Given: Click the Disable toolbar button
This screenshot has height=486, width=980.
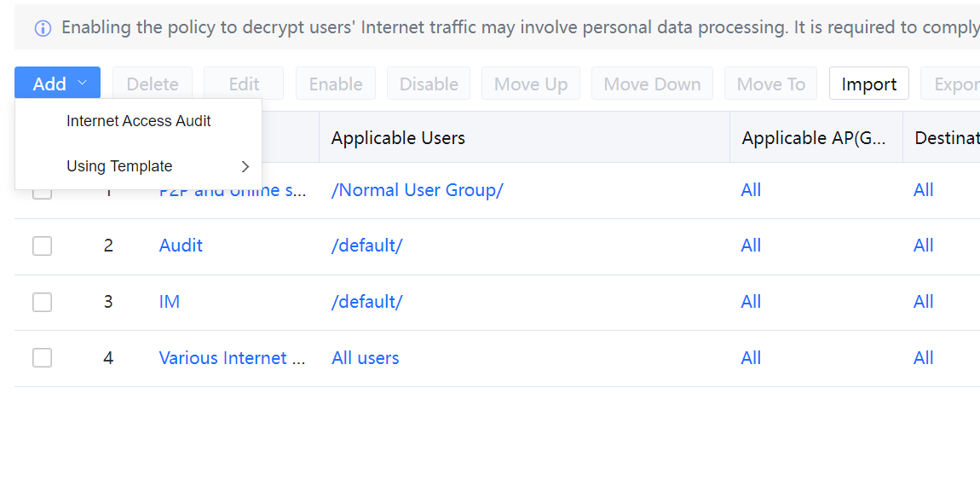Looking at the screenshot, I should click(429, 84).
